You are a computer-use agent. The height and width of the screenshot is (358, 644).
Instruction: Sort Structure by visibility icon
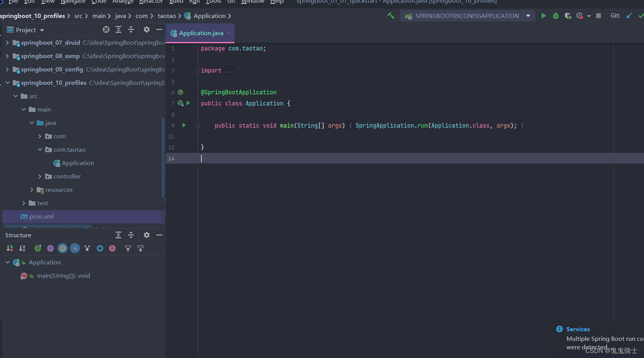pyautogui.click(x=10, y=248)
